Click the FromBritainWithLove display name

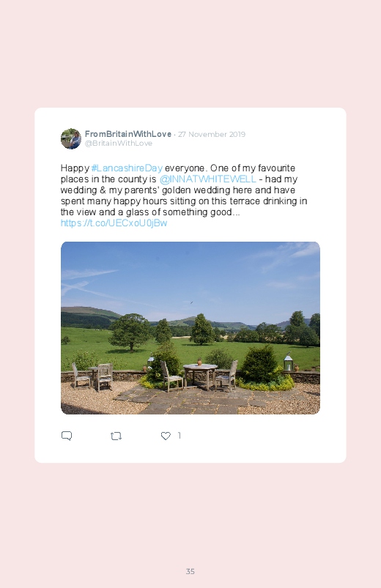[128, 134]
